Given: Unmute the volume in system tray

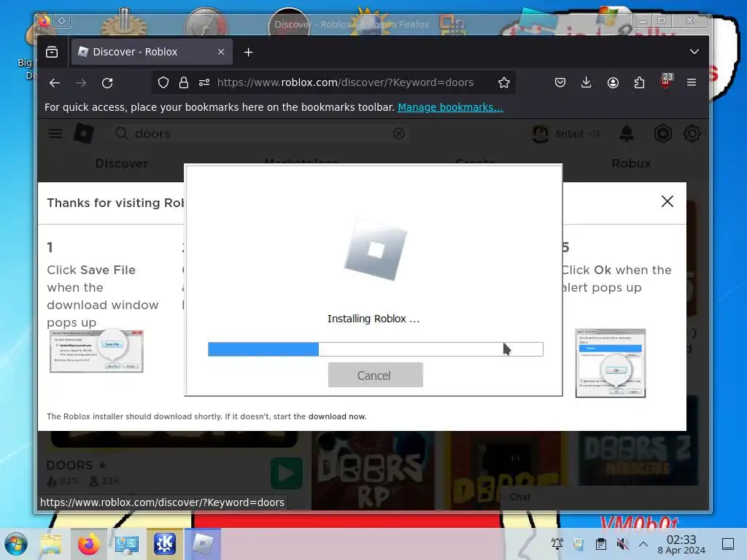Looking at the screenshot, I should [622, 544].
